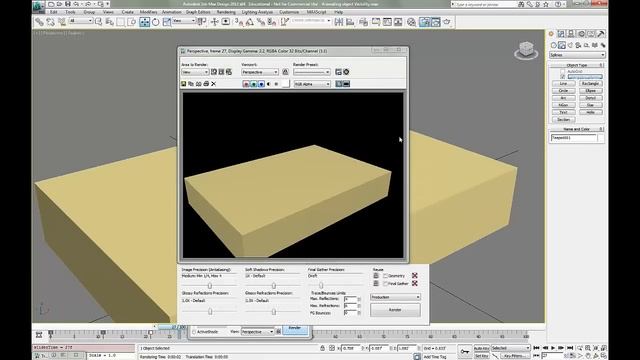Open the Rendering menu
This screenshot has height=360, width=640.
click(x=226, y=12)
